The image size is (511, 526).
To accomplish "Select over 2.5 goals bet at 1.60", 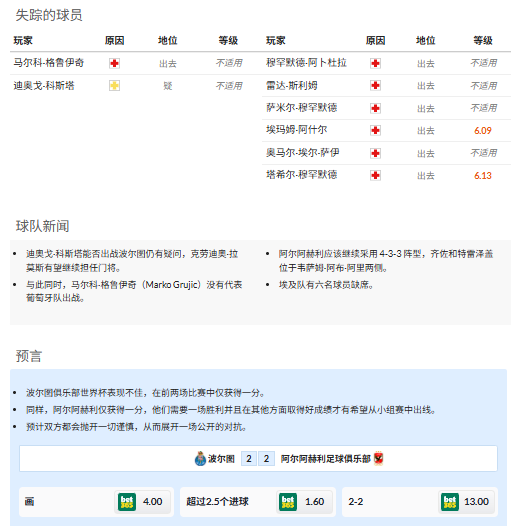I will coord(258,502).
